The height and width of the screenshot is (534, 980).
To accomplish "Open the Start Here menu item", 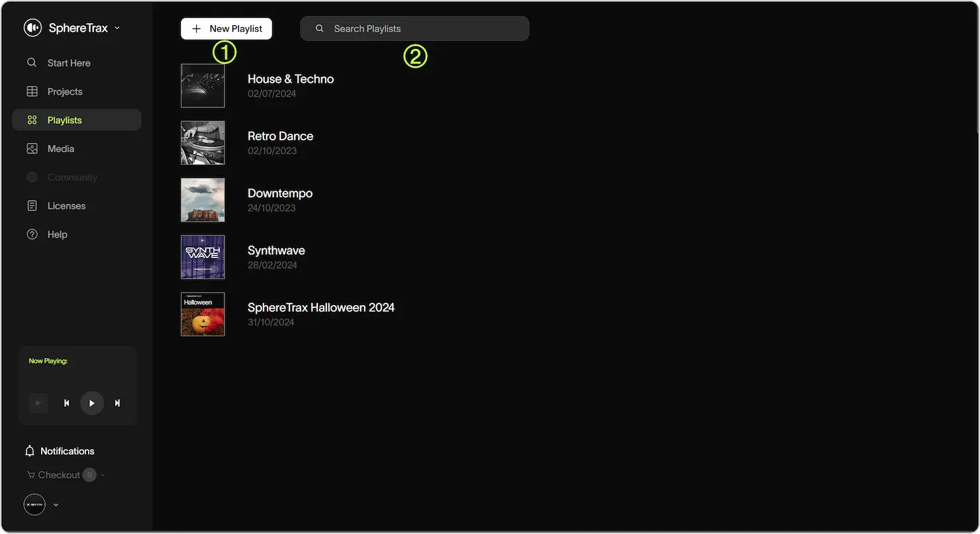I will tap(68, 62).
